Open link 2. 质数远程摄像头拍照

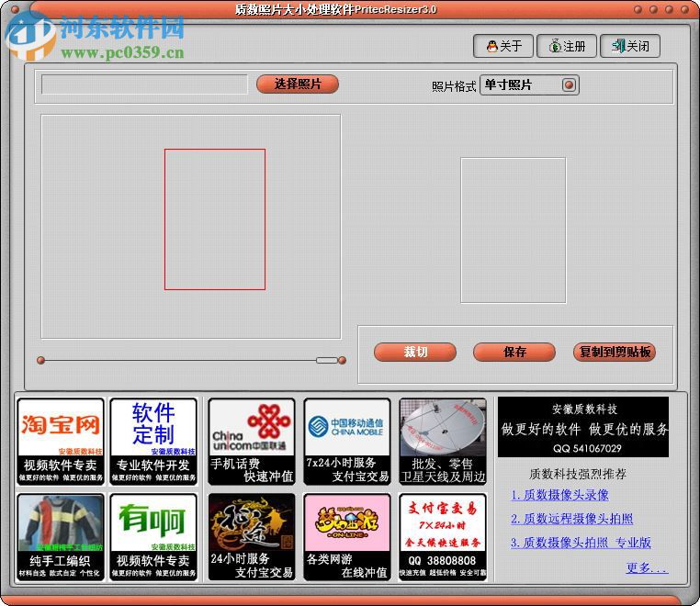pos(572,519)
